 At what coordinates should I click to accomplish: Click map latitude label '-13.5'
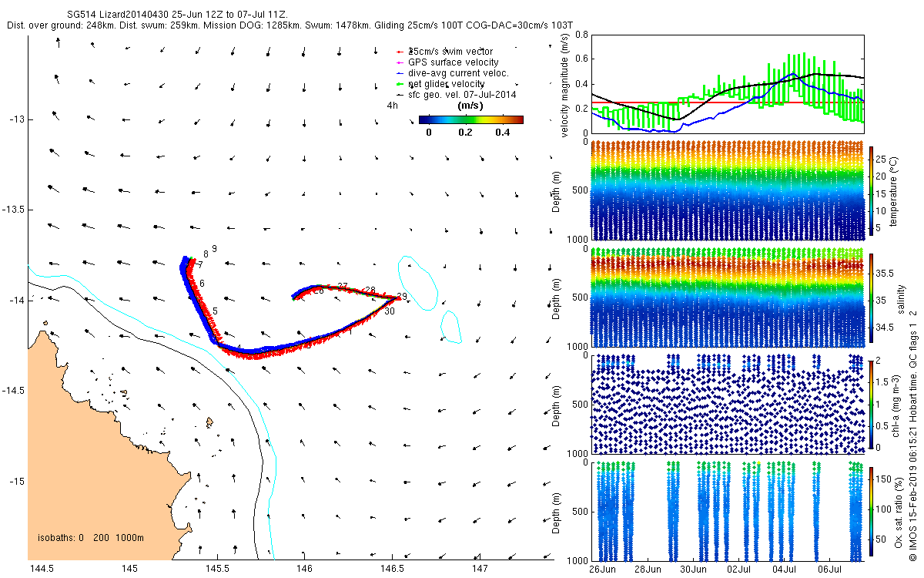pos(14,210)
